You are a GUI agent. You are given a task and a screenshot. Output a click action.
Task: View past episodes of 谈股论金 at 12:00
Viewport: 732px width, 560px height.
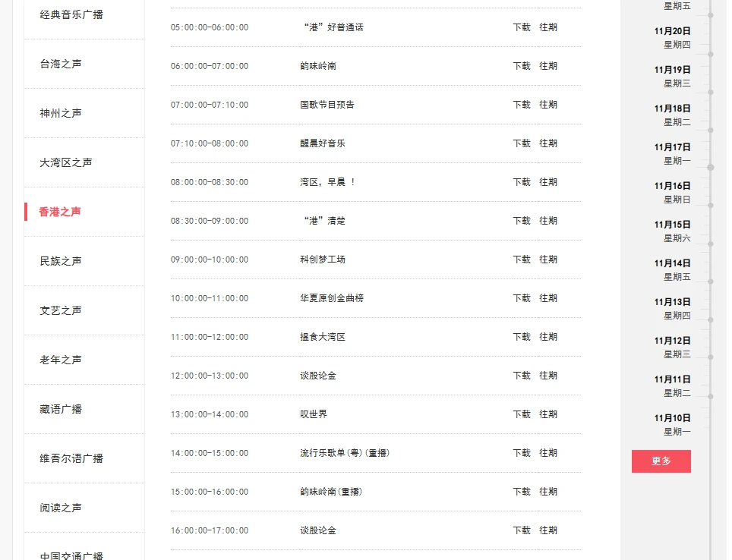[548, 376]
